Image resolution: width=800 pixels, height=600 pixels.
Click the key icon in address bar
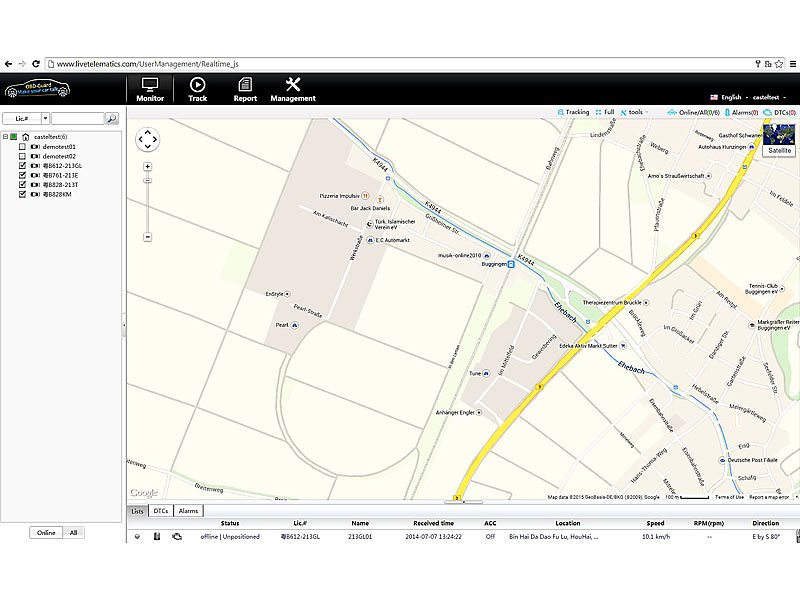coord(758,64)
